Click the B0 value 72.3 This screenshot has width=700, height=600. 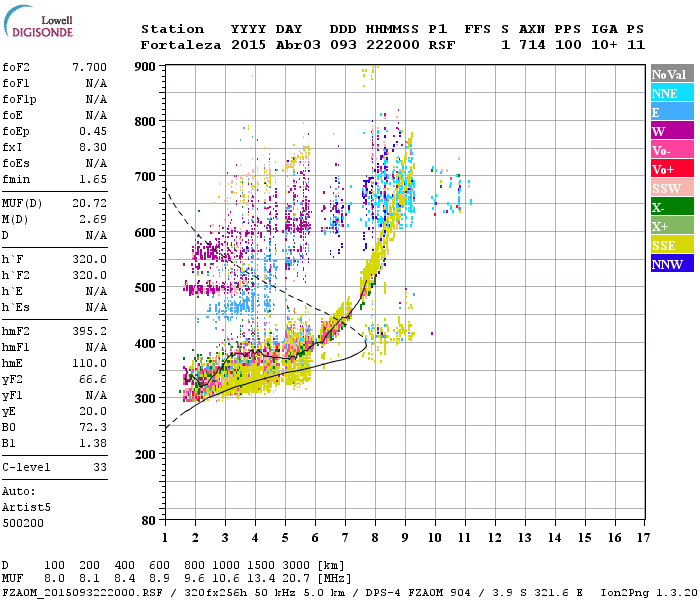click(93, 427)
